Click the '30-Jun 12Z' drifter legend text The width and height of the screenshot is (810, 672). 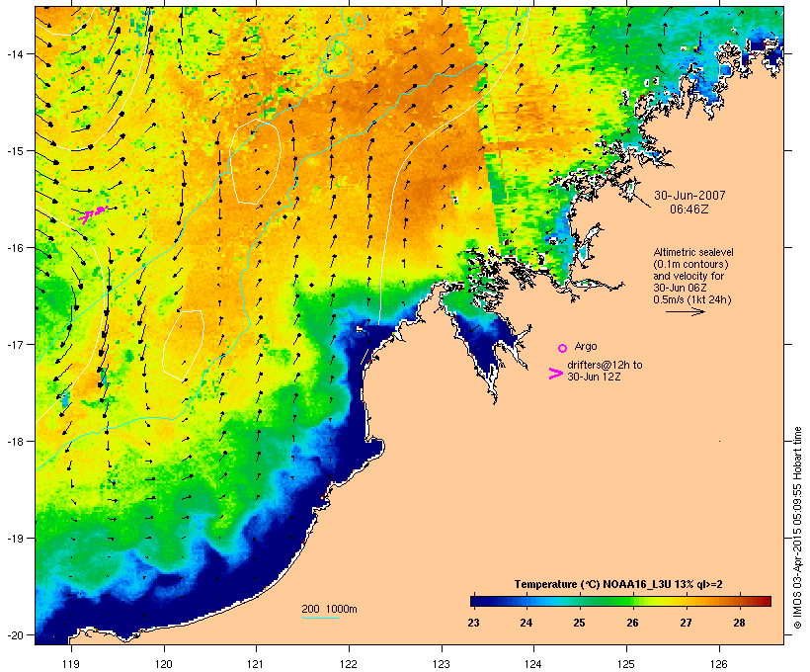point(594,377)
